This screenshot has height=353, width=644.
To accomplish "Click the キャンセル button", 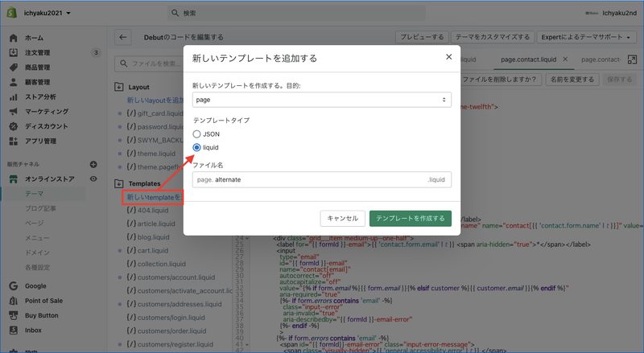I will 343,219.
